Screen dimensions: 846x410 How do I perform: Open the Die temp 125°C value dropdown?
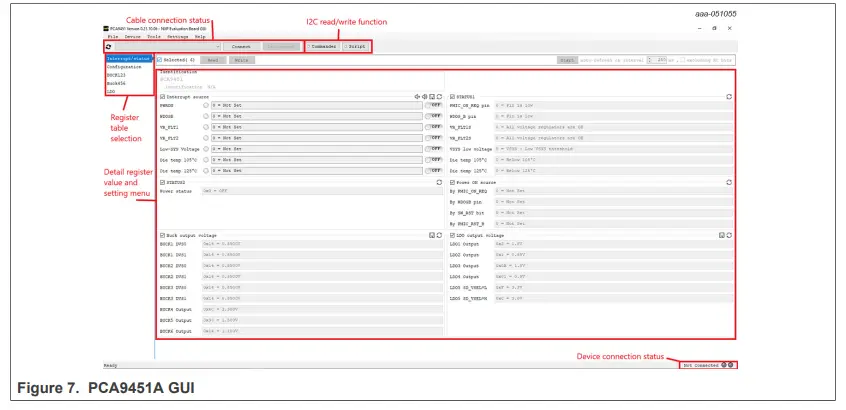point(317,170)
